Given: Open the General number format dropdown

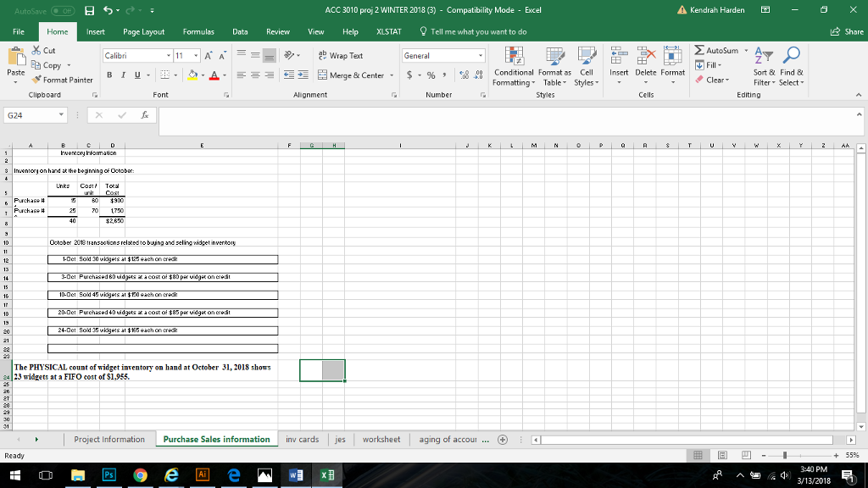Looking at the screenshot, I should [x=481, y=56].
